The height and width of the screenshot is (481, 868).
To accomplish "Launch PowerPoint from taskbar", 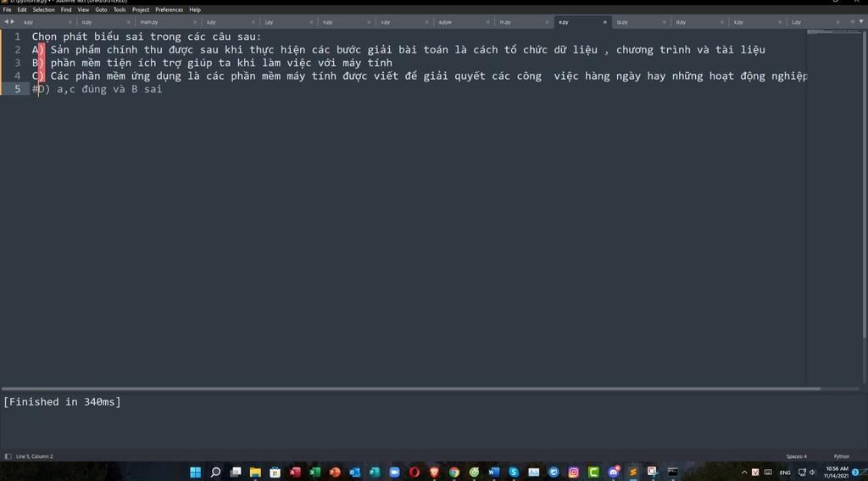I will coord(335,473).
